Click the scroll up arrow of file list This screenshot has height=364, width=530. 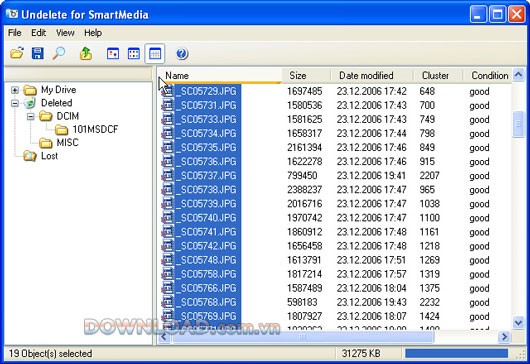518,74
